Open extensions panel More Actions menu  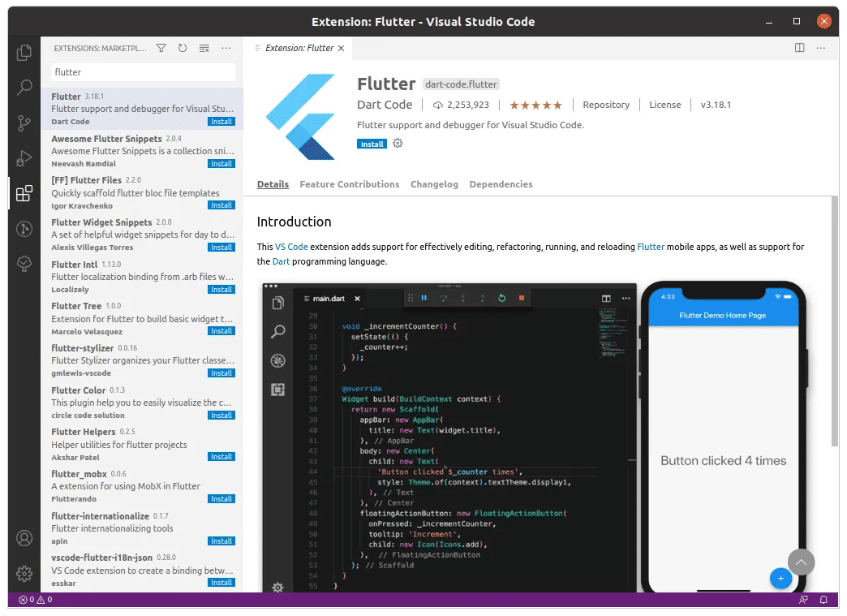point(226,48)
